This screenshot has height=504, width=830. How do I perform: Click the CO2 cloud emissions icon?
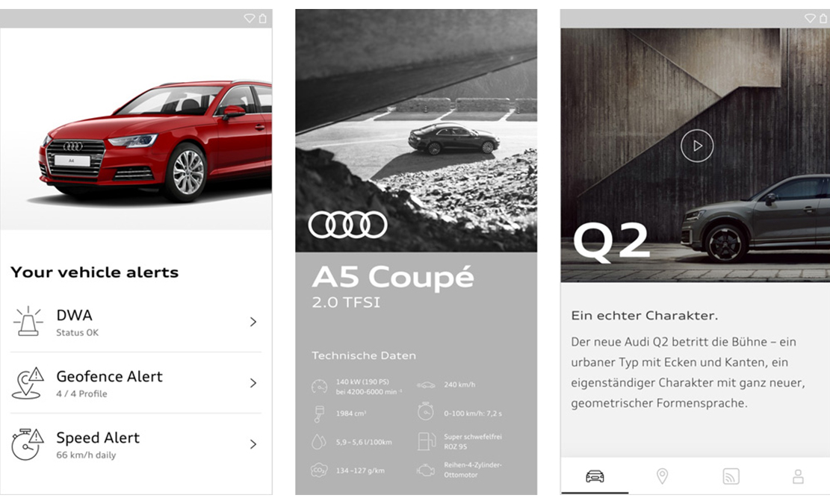(319, 470)
